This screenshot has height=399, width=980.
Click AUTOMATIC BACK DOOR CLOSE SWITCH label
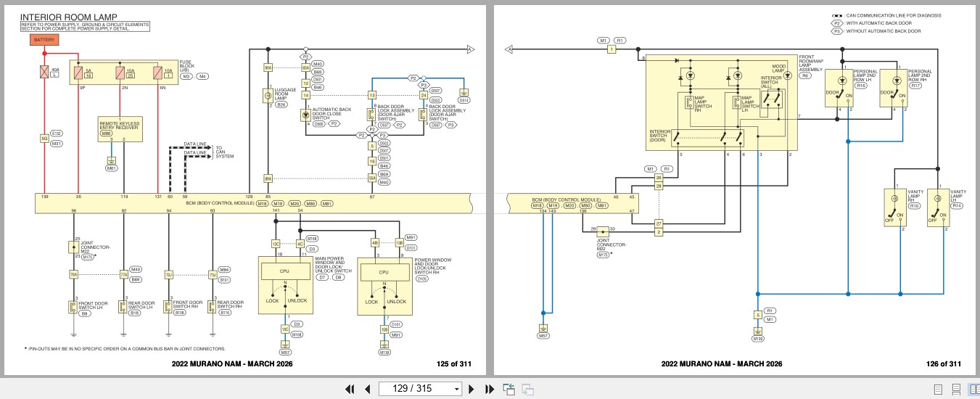[x=330, y=113]
